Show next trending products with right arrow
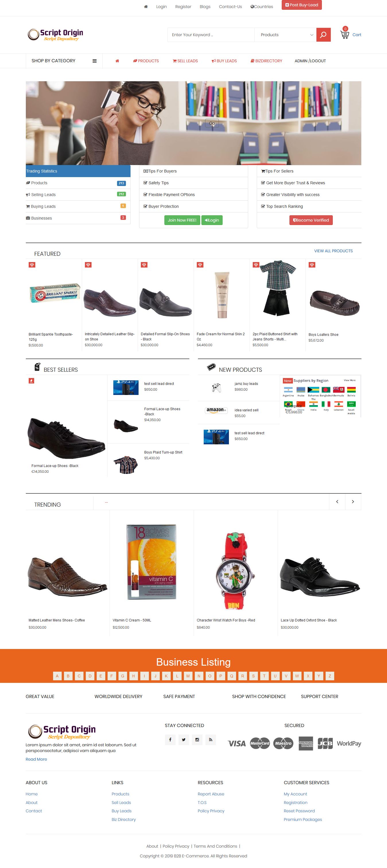 tap(353, 501)
